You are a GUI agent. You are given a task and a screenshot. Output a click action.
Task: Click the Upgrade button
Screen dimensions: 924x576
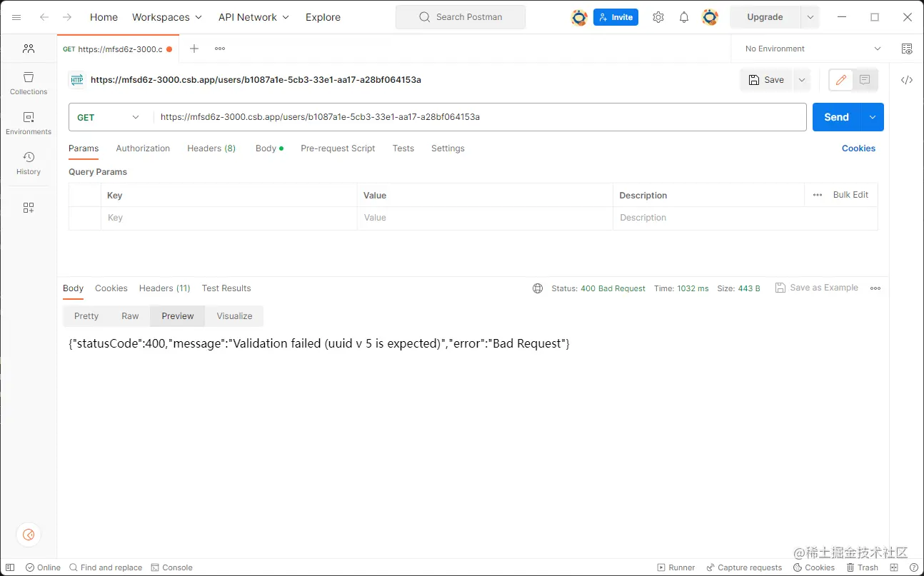click(x=765, y=17)
